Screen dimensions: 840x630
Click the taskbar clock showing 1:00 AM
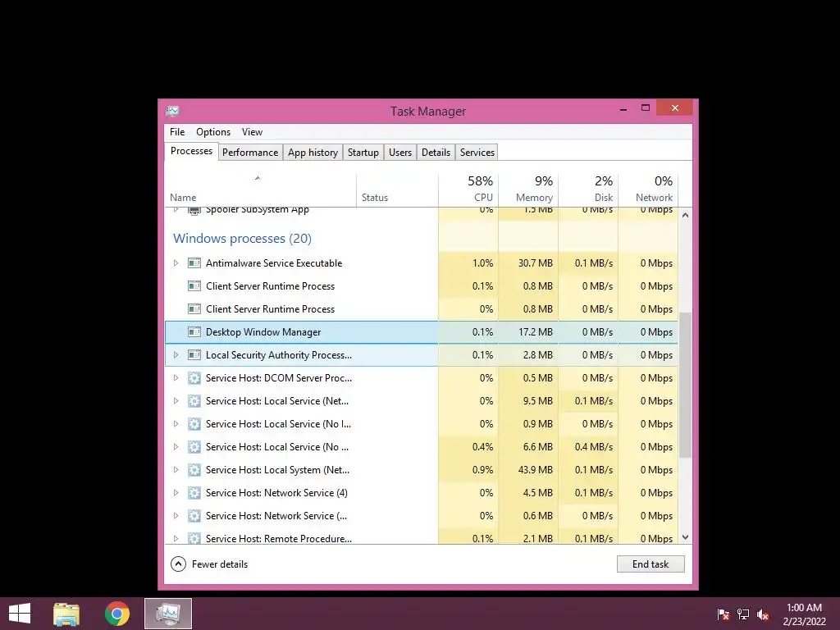[x=804, y=614]
